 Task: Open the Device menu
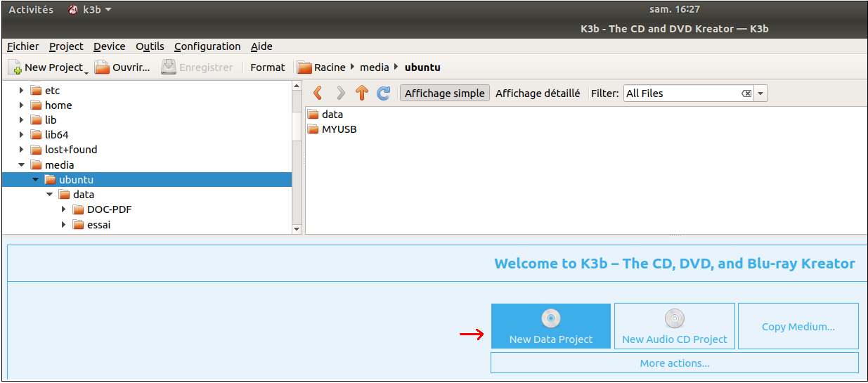point(110,46)
